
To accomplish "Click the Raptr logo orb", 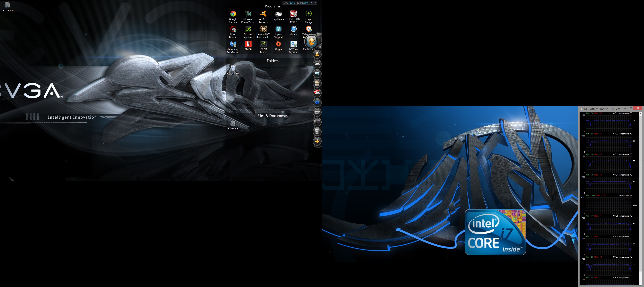I will point(312,41).
